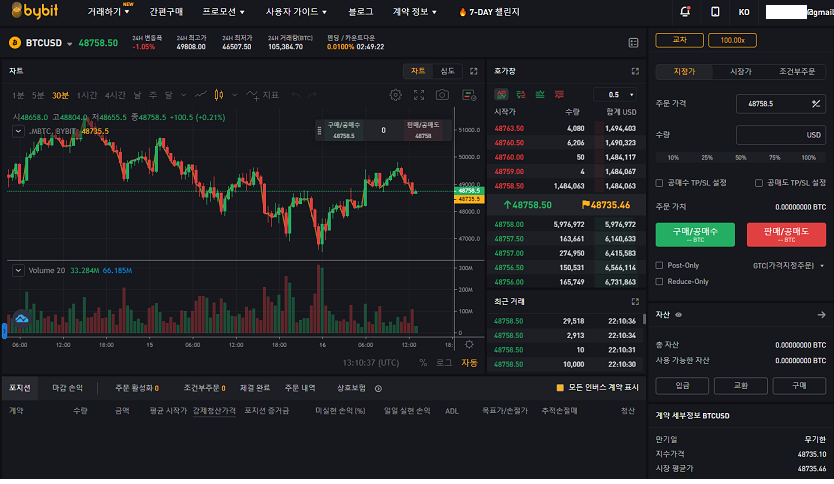
Task: Take a chart snapshot with camera icon
Action: click(442, 95)
